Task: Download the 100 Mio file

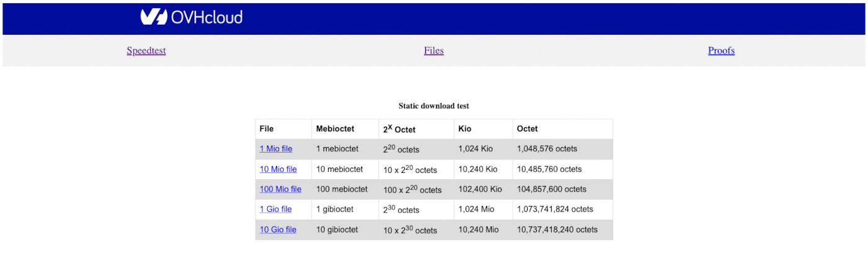Action: pyautogui.click(x=280, y=189)
